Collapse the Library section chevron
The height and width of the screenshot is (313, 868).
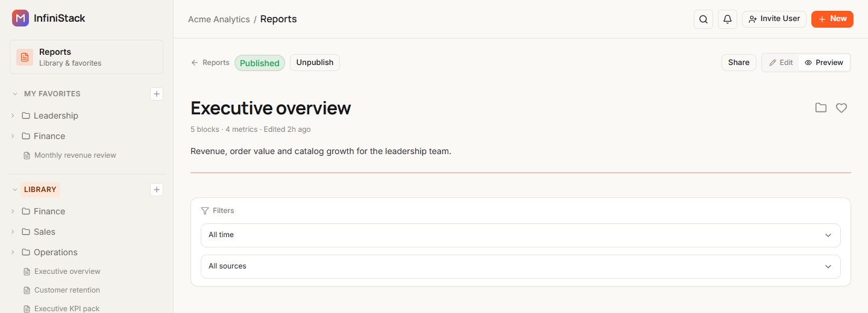click(15, 190)
